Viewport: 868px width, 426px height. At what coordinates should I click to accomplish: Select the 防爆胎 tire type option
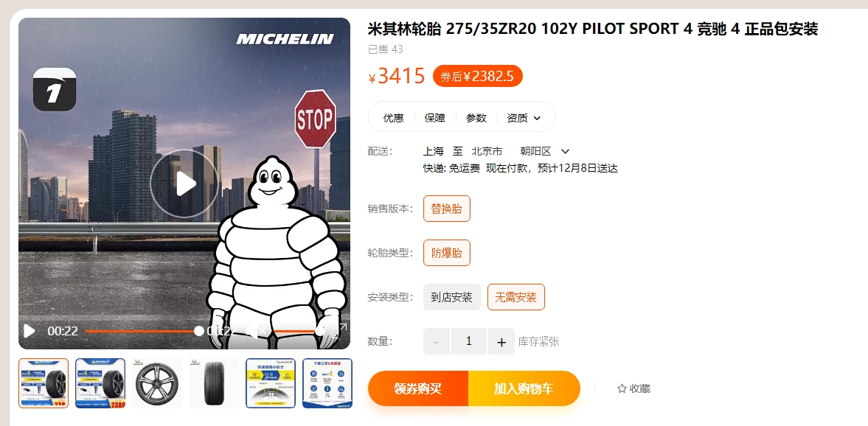[447, 253]
